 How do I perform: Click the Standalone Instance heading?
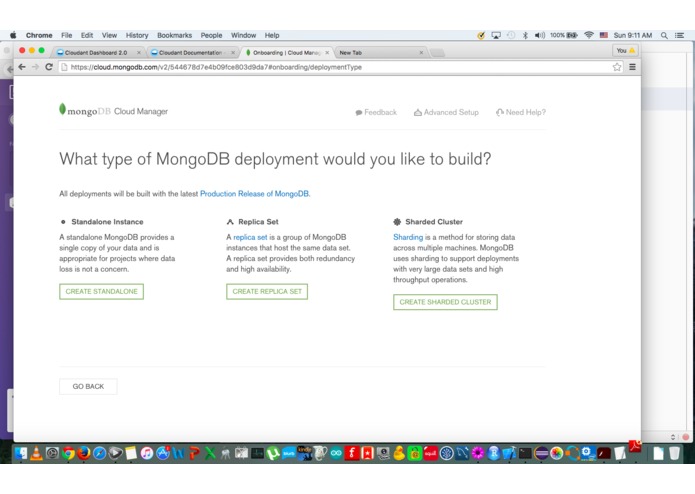[x=107, y=222]
